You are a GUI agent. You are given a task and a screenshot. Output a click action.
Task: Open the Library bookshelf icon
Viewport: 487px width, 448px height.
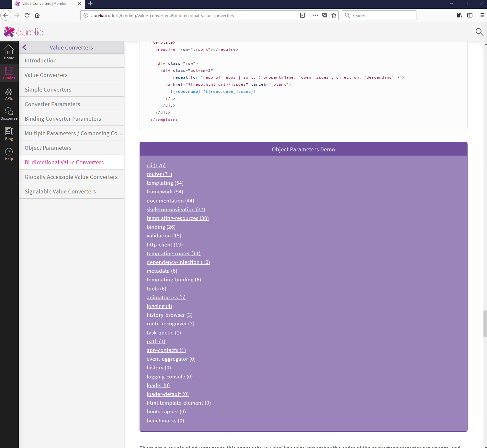pyautogui.click(x=459, y=15)
